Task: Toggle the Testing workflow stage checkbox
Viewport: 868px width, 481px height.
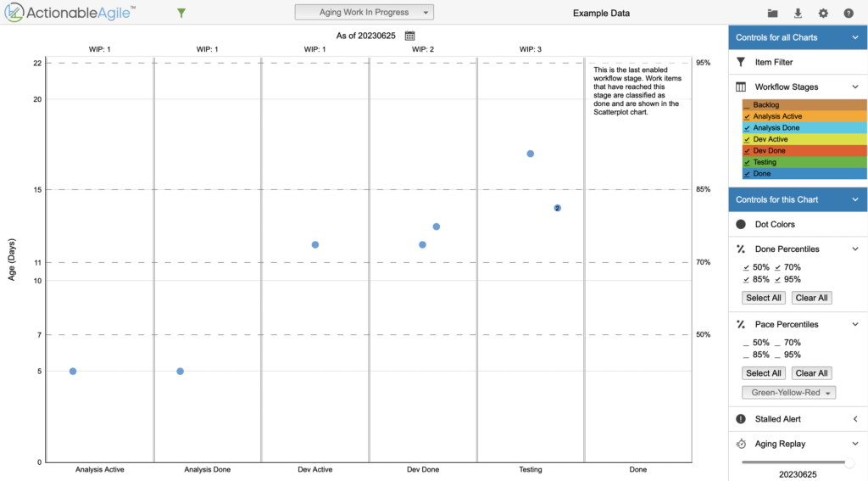Action: point(747,162)
